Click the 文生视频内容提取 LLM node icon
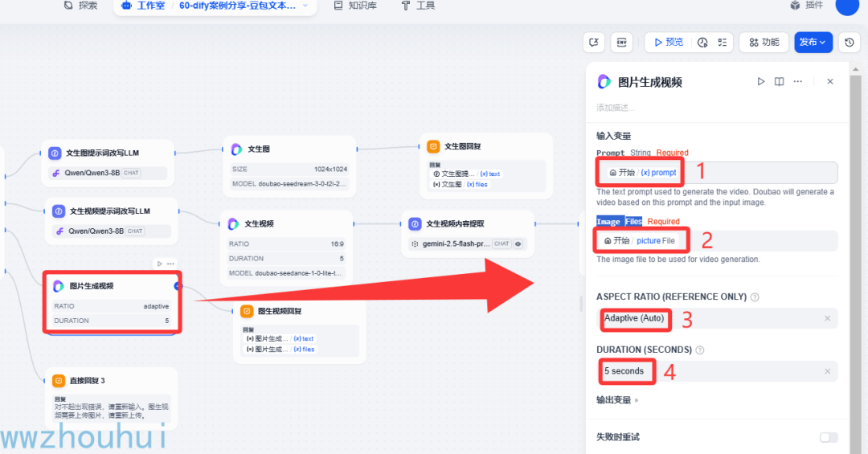The height and width of the screenshot is (454, 868). point(416,223)
